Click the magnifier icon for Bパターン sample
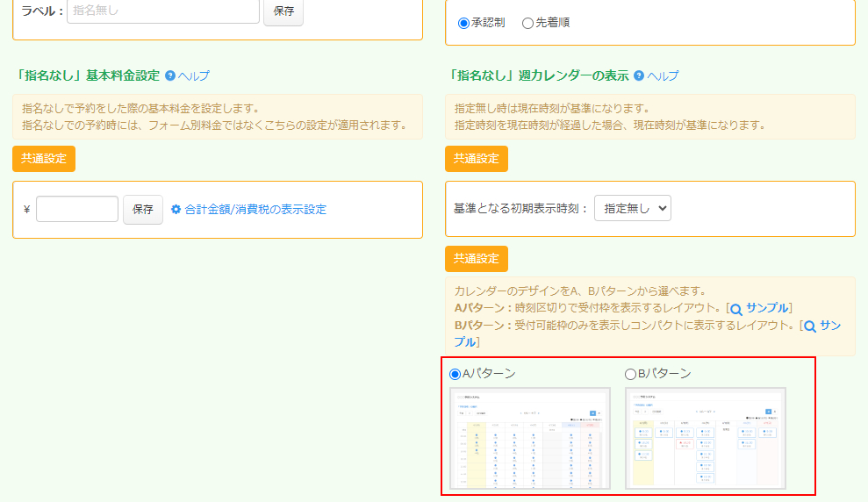868x502 pixels. [810, 326]
